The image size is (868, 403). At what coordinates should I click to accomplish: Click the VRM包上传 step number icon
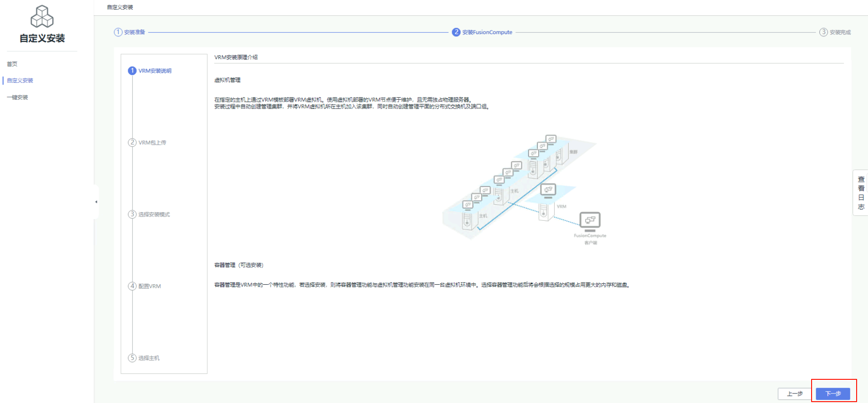132,142
